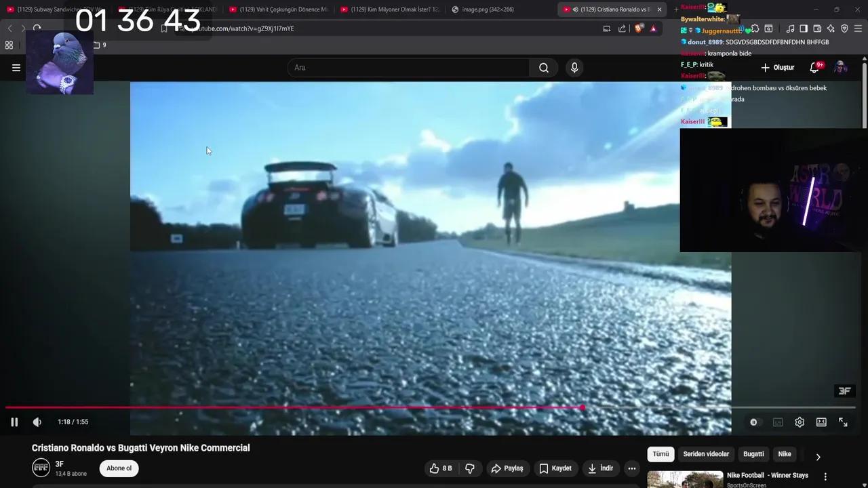Select the 'Tümü' filter chip
The image size is (868, 488).
[x=660, y=454]
